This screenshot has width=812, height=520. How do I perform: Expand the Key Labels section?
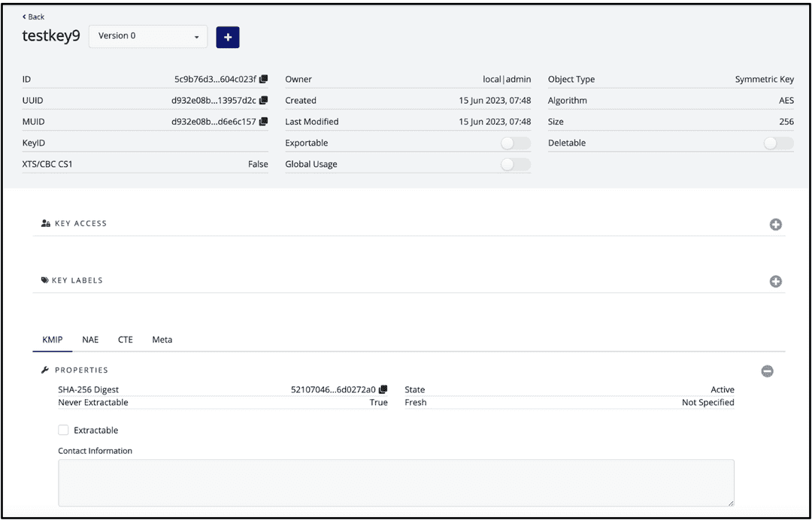pyautogui.click(x=775, y=281)
